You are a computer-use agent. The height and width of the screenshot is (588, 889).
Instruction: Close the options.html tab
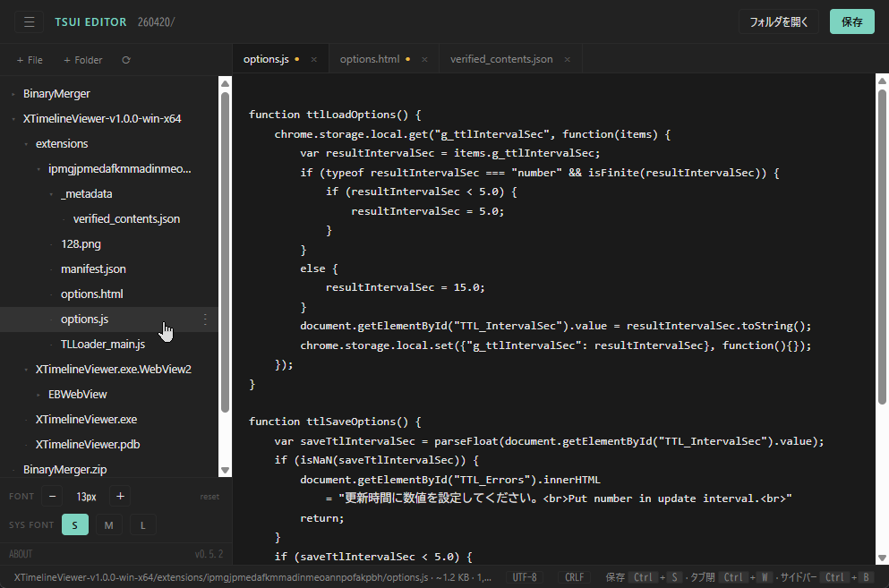click(424, 60)
